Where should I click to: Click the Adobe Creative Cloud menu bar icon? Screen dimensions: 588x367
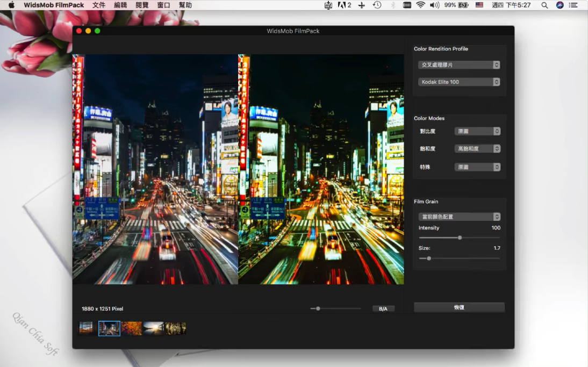(344, 5)
